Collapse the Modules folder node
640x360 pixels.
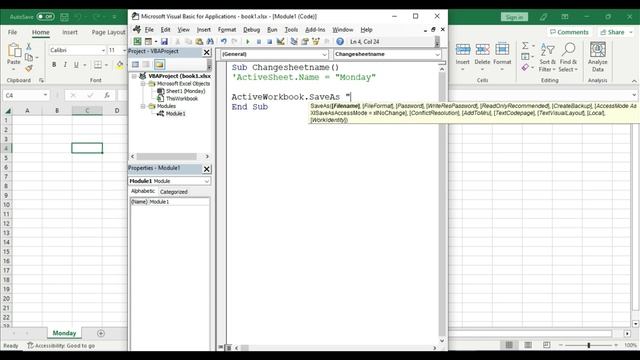[x=143, y=106]
